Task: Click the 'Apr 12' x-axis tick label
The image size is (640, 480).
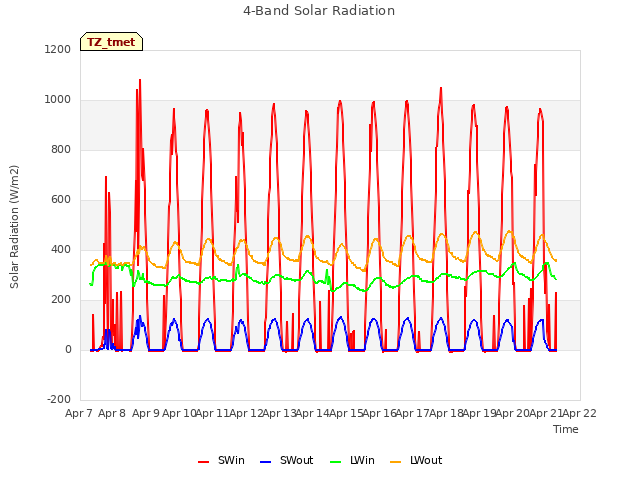Action: coord(246,413)
